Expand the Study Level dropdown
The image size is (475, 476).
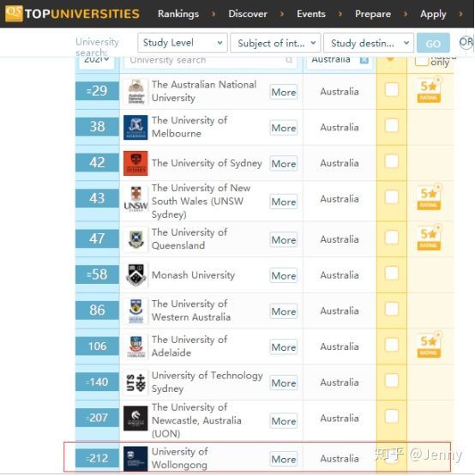click(182, 43)
